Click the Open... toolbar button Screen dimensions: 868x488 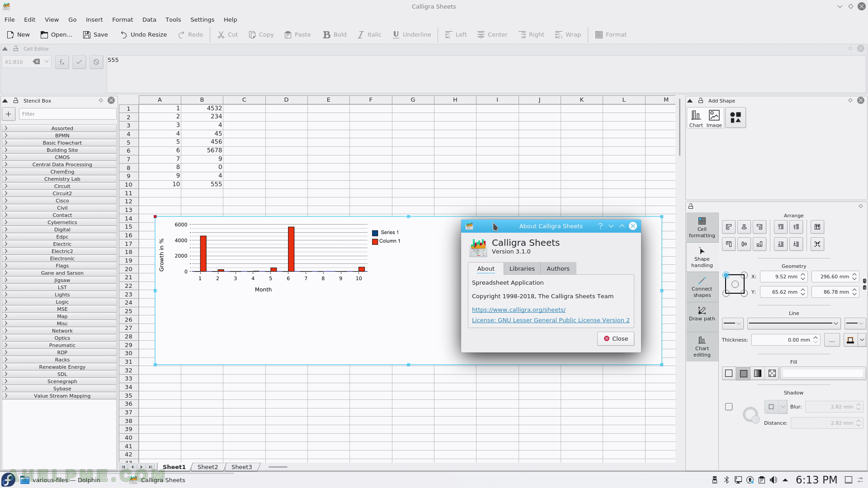pos(56,34)
